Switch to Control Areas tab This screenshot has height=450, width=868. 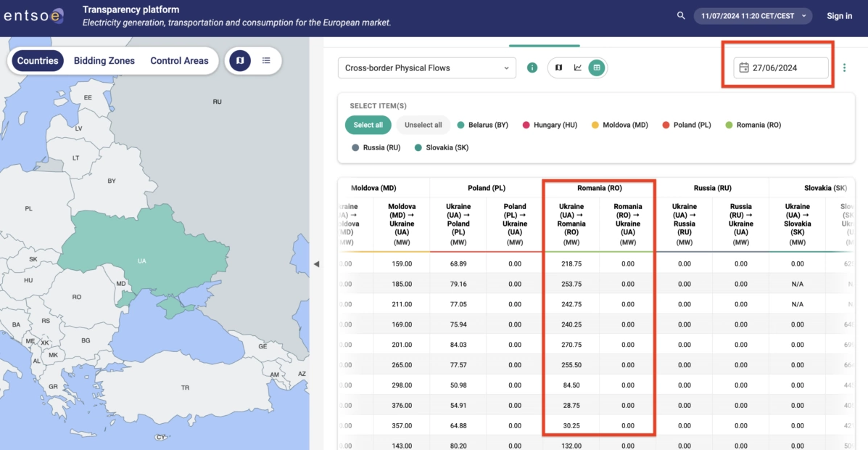pos(179,61)
